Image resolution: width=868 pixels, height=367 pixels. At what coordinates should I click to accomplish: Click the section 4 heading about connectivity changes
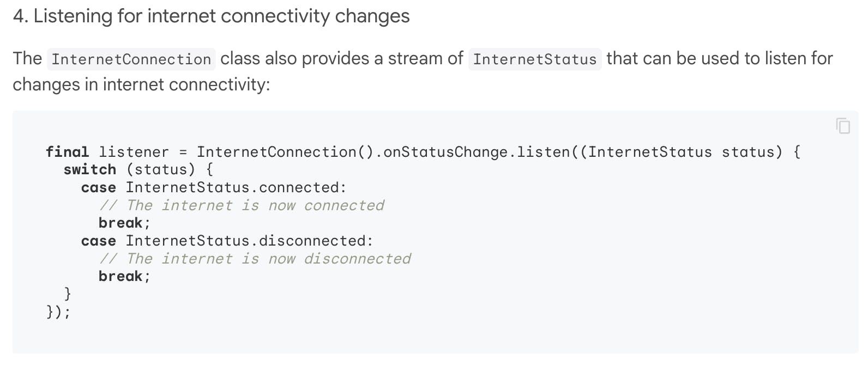pyautogui.click(x=211, y=16)
